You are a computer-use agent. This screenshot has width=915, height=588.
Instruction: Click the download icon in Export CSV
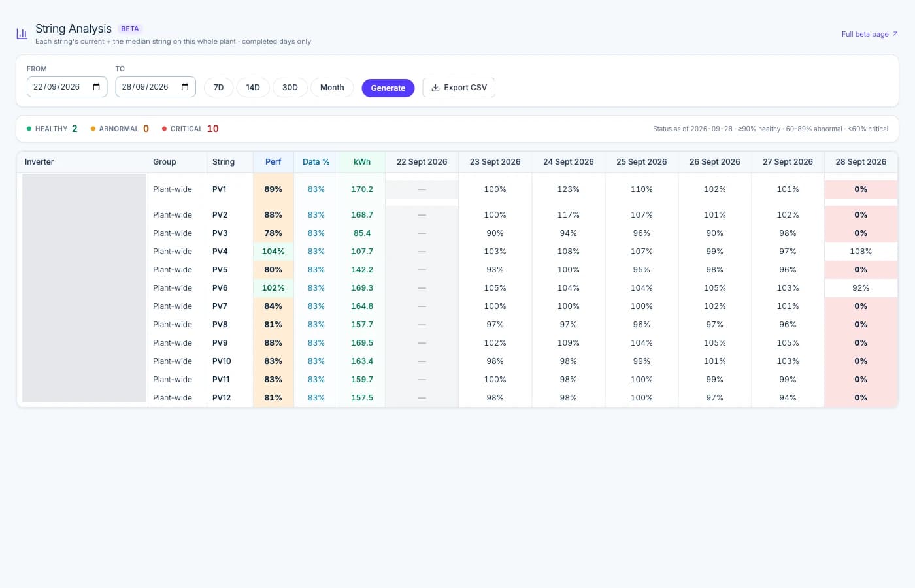pos(435,88)
